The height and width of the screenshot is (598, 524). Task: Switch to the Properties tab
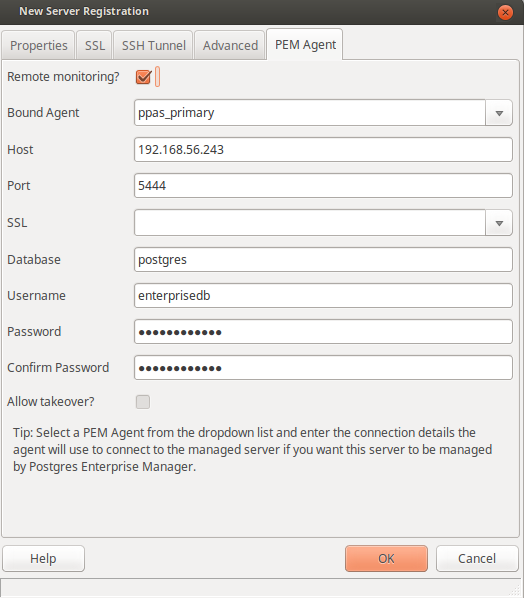39,45
